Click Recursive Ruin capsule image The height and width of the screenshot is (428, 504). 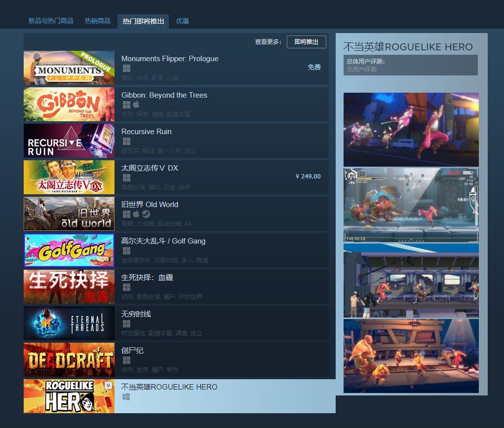click(x=69, y=141)
